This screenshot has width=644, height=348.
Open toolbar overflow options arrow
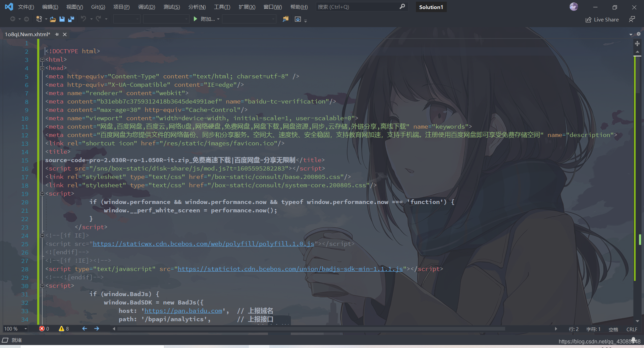[306, 21]
